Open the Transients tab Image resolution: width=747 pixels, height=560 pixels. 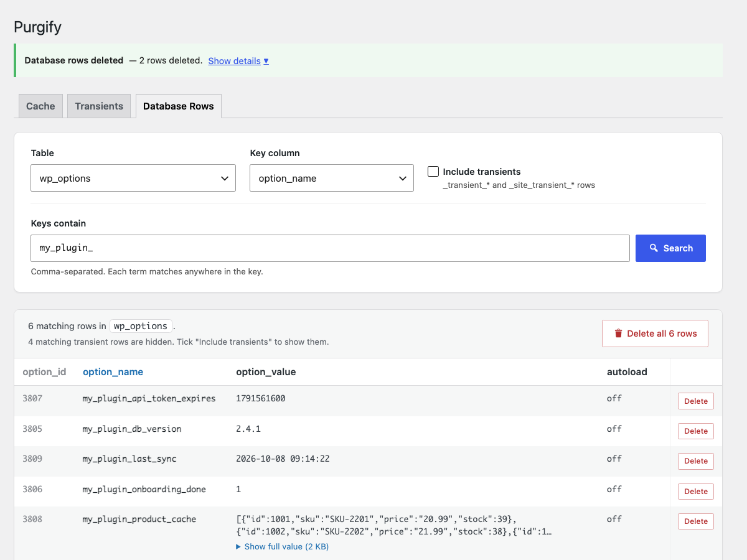point(99,106)
